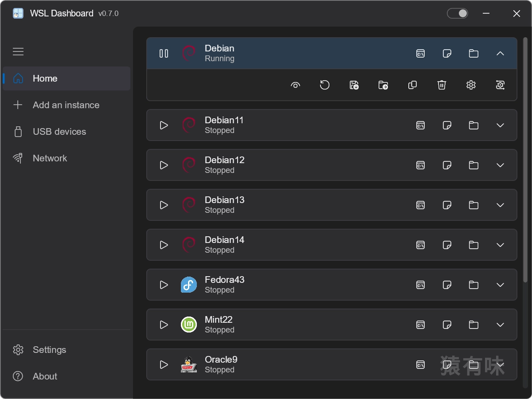Expand the Debian11 instance options
This screenshot has width=532, height=399.
pyautogui.click(x=500, y=125)
